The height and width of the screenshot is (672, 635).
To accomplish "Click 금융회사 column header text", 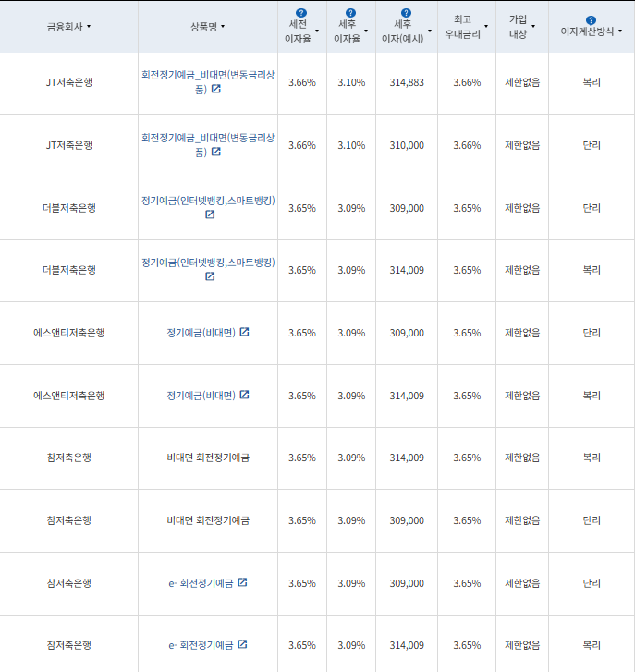I will 65,27.
